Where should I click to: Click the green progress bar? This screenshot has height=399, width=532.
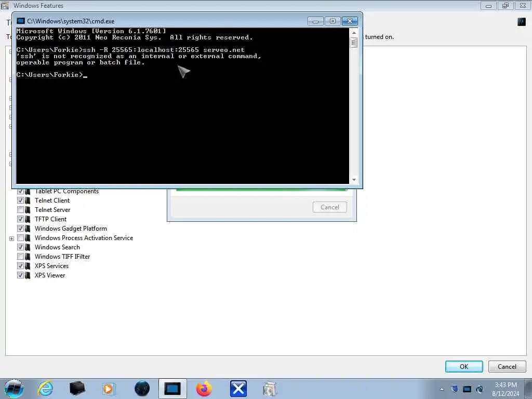click(x=262, y=190)
